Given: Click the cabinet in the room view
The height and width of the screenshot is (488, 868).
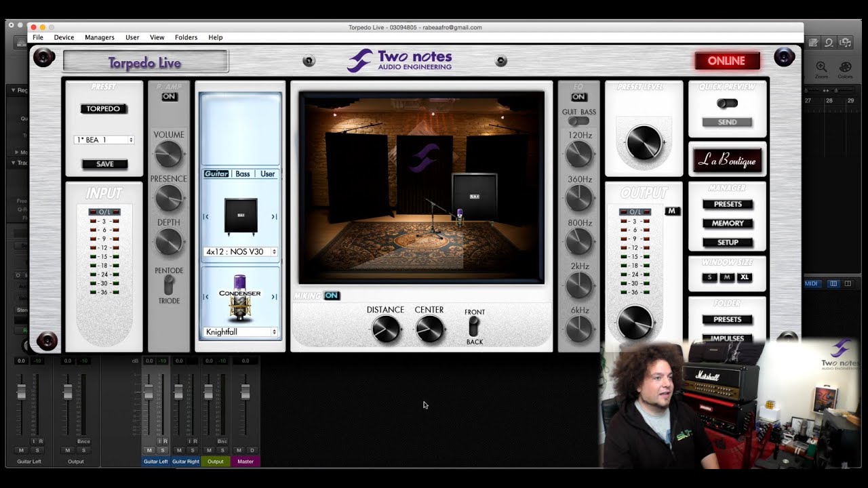Looking at the screenshot, I should [475, 197].
